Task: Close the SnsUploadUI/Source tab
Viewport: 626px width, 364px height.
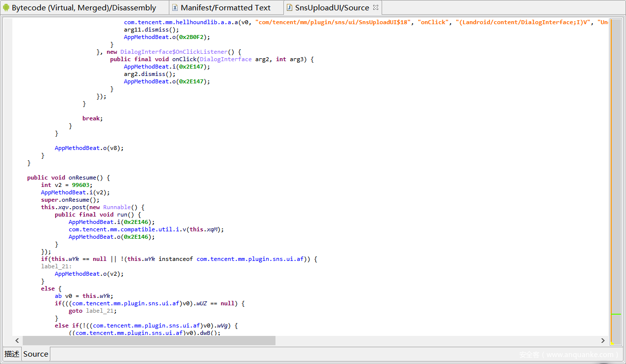Action: pyautogui.click(x=376, y=7)
